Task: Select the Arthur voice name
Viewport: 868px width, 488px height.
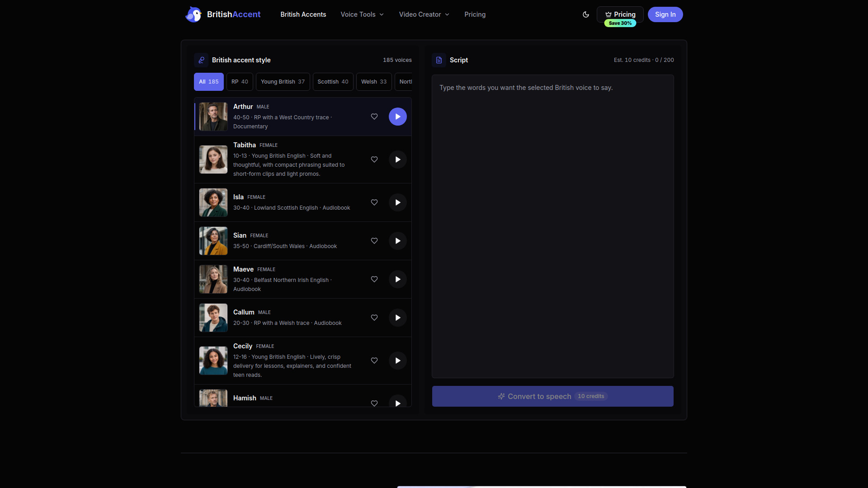Action: (243, 107)
